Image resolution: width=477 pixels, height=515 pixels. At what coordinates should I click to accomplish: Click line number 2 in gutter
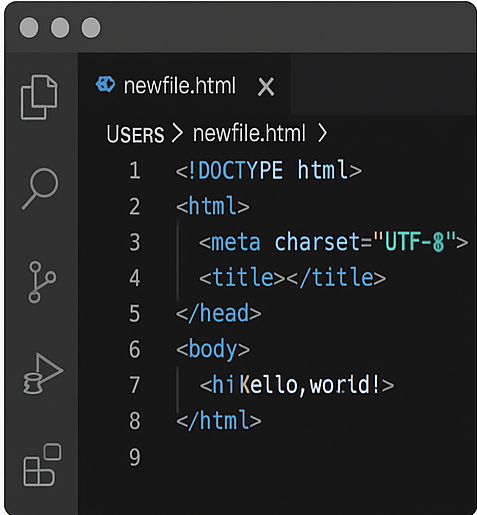135,206
